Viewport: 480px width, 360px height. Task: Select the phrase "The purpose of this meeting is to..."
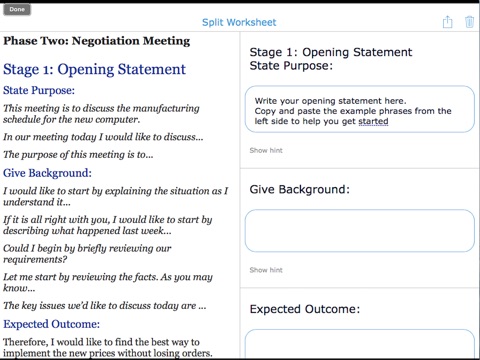78,155
